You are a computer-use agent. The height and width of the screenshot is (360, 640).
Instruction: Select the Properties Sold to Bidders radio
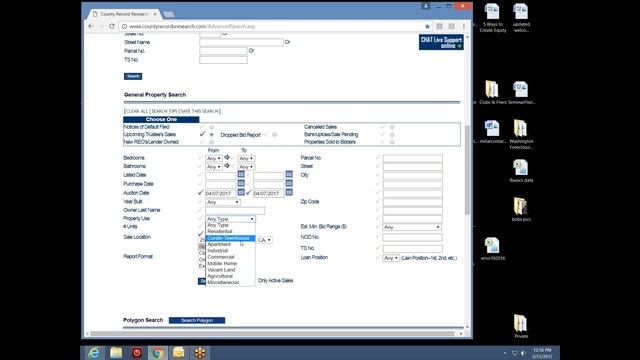(x=392, y=142)
